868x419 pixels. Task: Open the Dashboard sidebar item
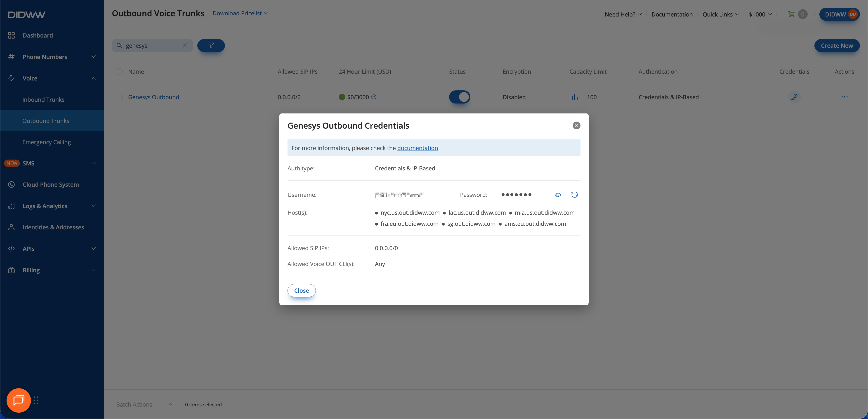(x=37, y=35)
